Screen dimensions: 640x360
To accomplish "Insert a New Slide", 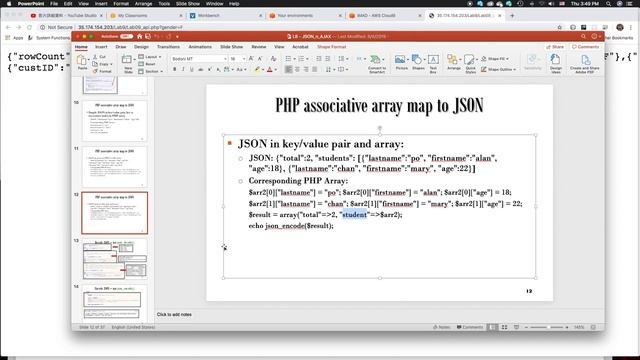I will (x=128, y=63).
